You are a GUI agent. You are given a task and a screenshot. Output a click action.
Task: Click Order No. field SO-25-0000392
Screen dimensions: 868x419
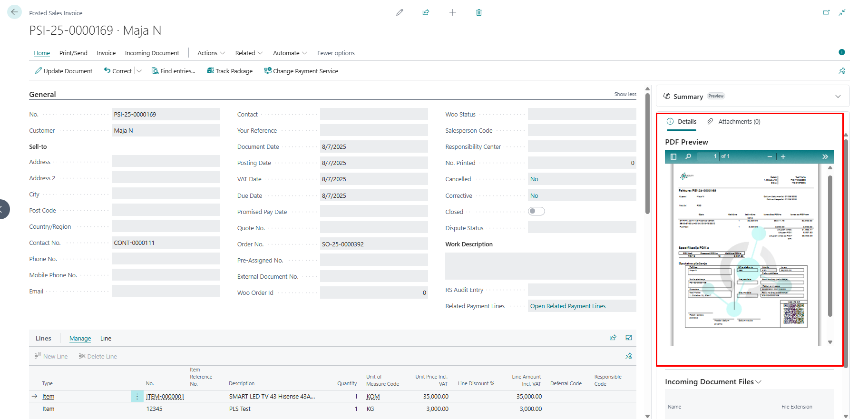click(x=374, y=244)
